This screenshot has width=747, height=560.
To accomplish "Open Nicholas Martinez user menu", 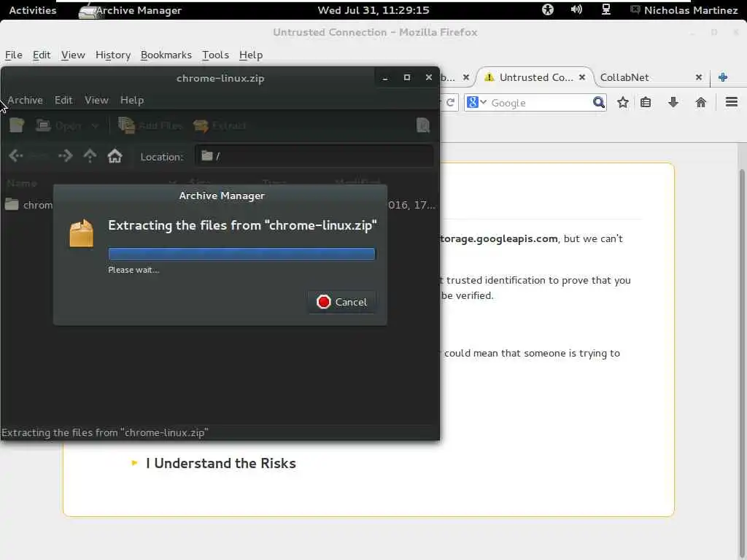I will pyautogui.click(x=684, y=10).
